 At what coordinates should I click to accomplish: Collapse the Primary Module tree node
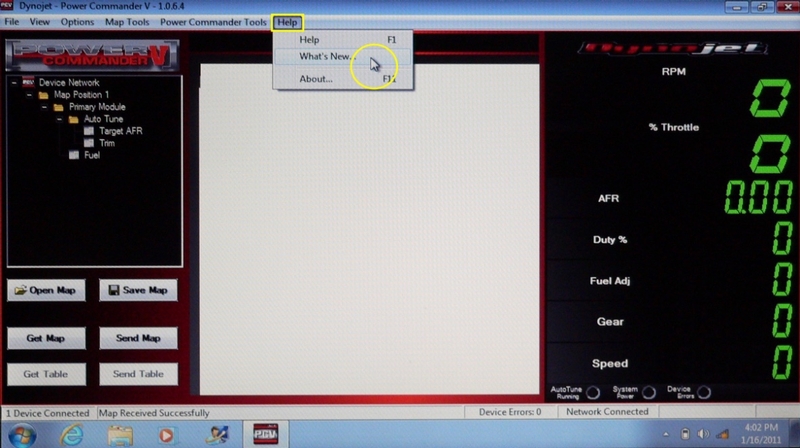[x=44, y=107]
